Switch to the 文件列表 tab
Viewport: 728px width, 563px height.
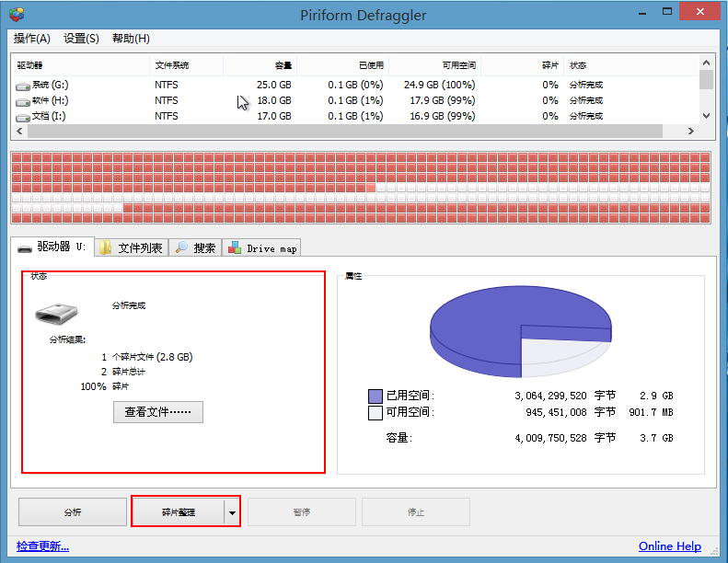(132, 247)
